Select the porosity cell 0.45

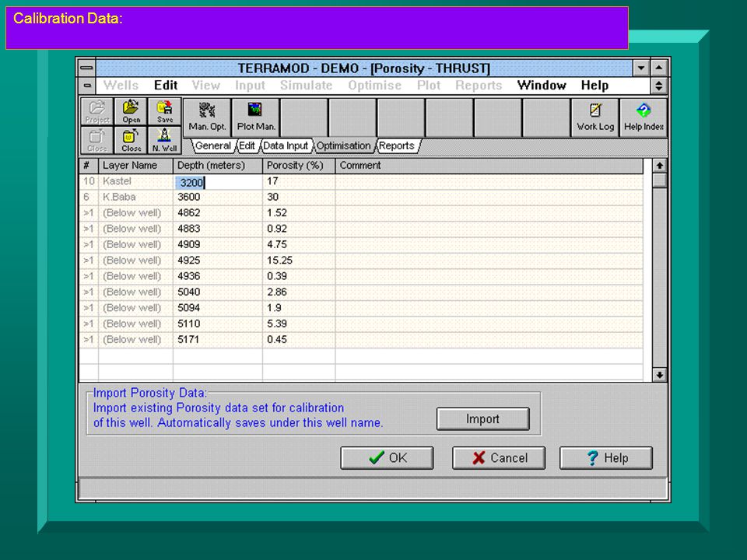point(299,340)
